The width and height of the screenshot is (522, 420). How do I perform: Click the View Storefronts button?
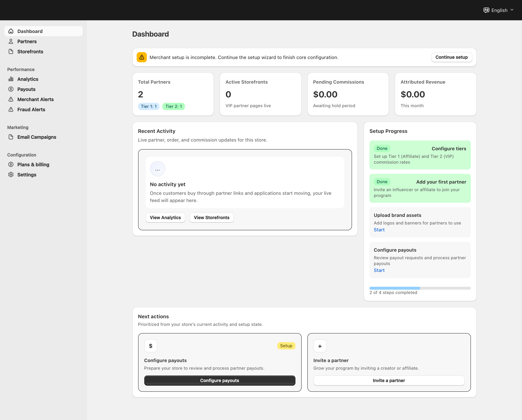coord(212,217)
